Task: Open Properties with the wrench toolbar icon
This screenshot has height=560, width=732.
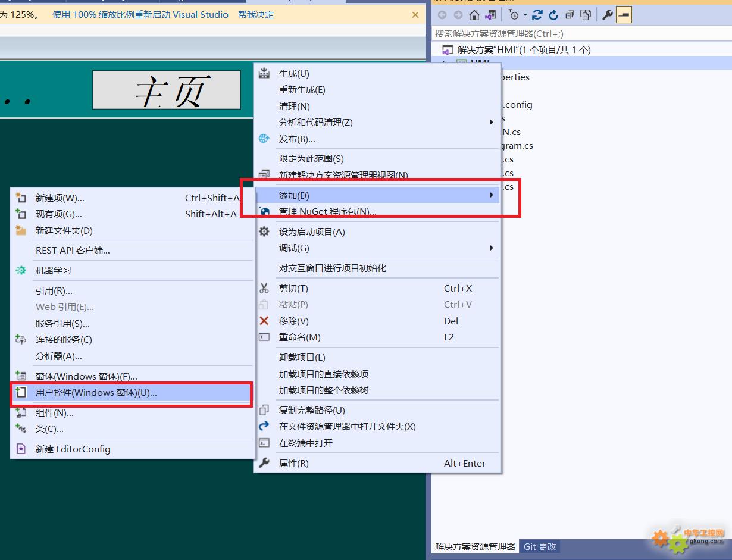Action: tap(607, 15)
